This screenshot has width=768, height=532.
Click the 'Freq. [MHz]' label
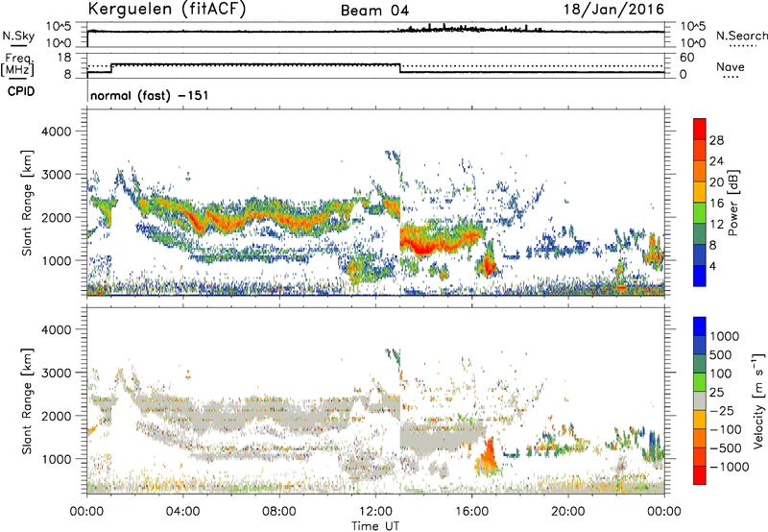[x=17, y=65]
